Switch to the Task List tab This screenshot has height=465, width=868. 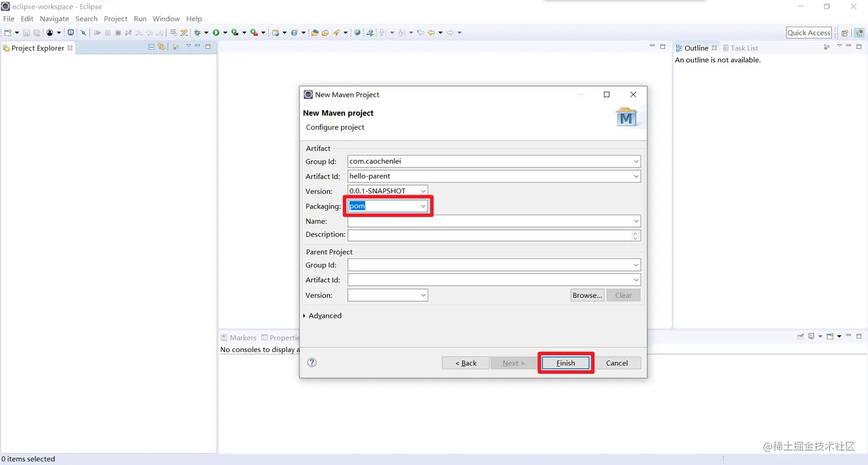(741, 48)
